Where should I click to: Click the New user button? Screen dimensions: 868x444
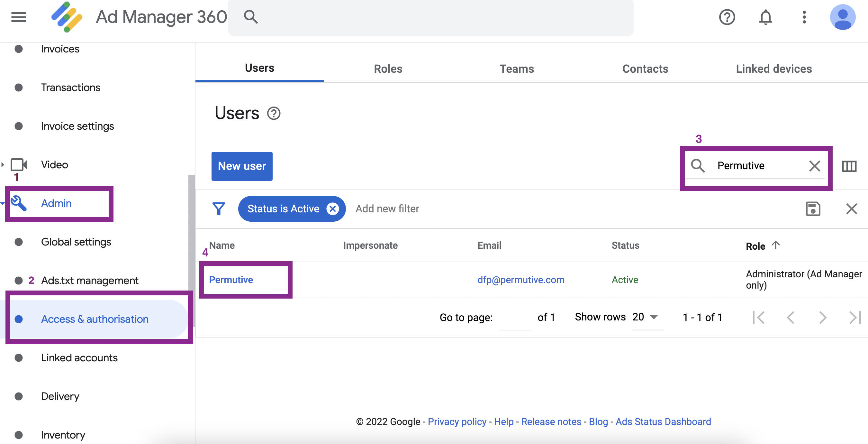[242, 166]
